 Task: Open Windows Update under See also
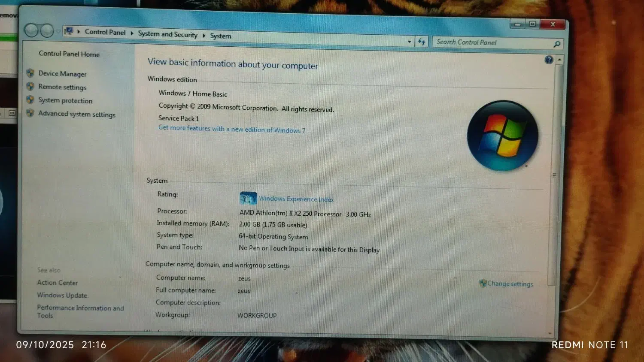tap(62, 295)
